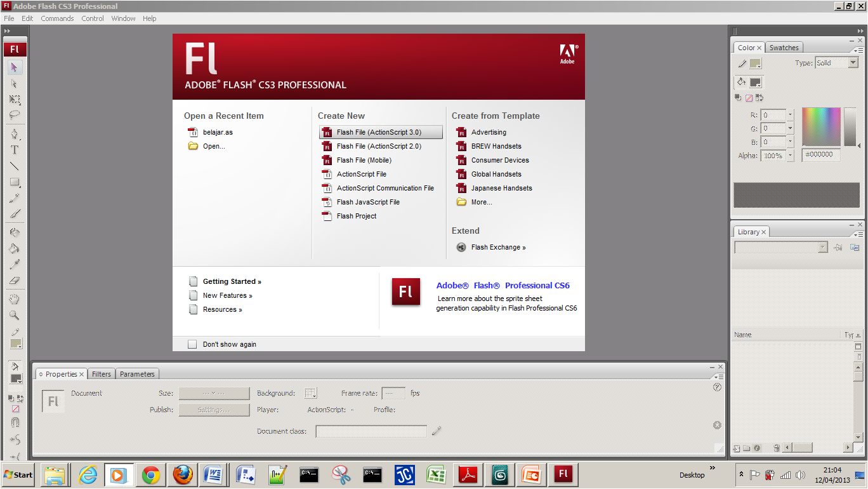The height and width of the screenshot is (489, 868).
Task: Click the Black and White icon in Color panel
Action: pos(738,98)
